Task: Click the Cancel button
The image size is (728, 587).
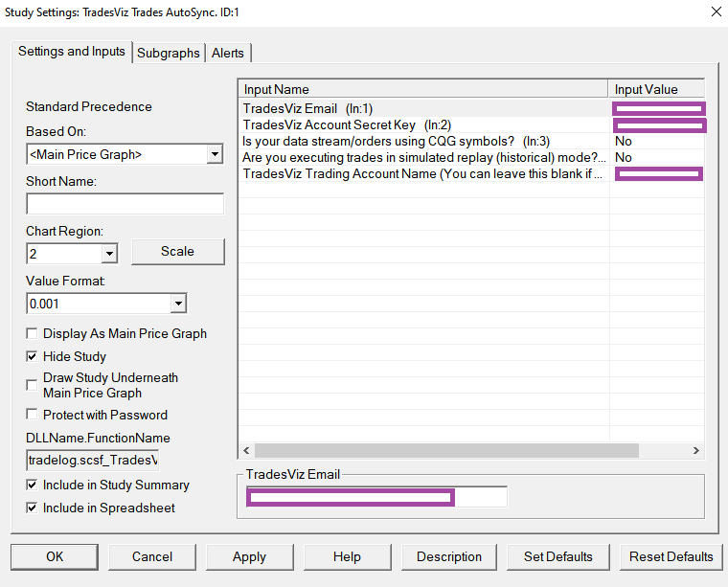Action: (151, 557)
